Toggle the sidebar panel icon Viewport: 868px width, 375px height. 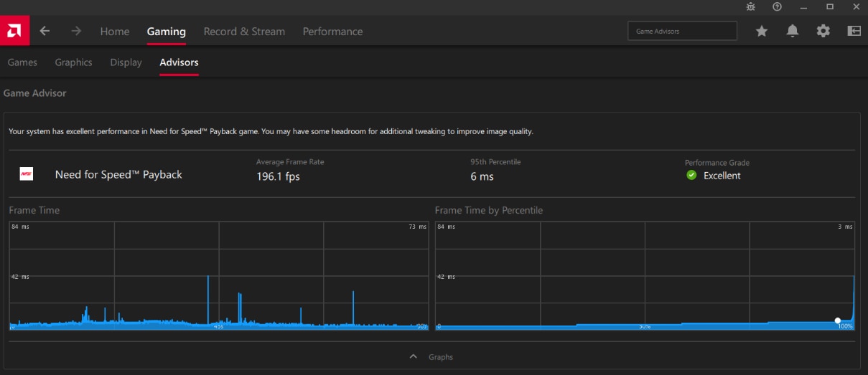854,31
